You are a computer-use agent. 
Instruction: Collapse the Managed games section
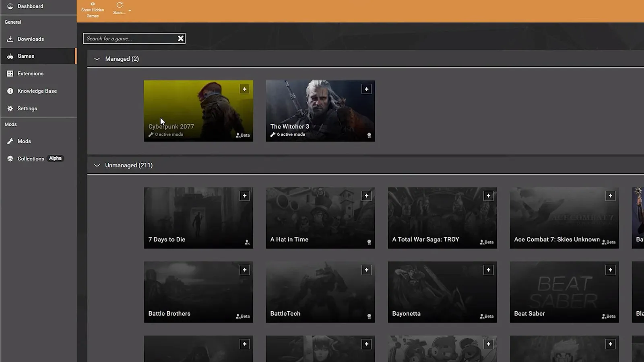click(97, 59)
